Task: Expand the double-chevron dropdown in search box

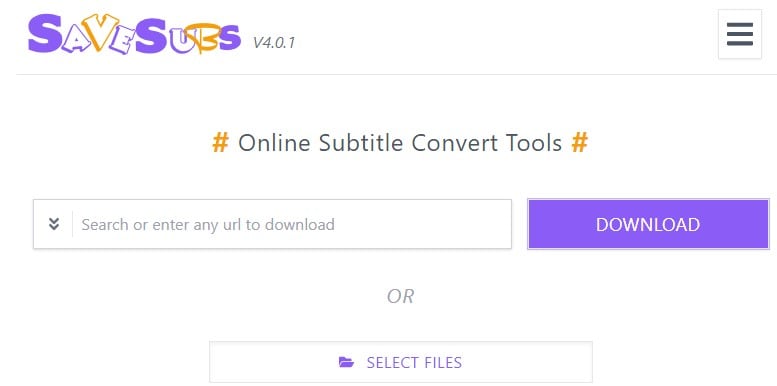Action: click(54, 224)
